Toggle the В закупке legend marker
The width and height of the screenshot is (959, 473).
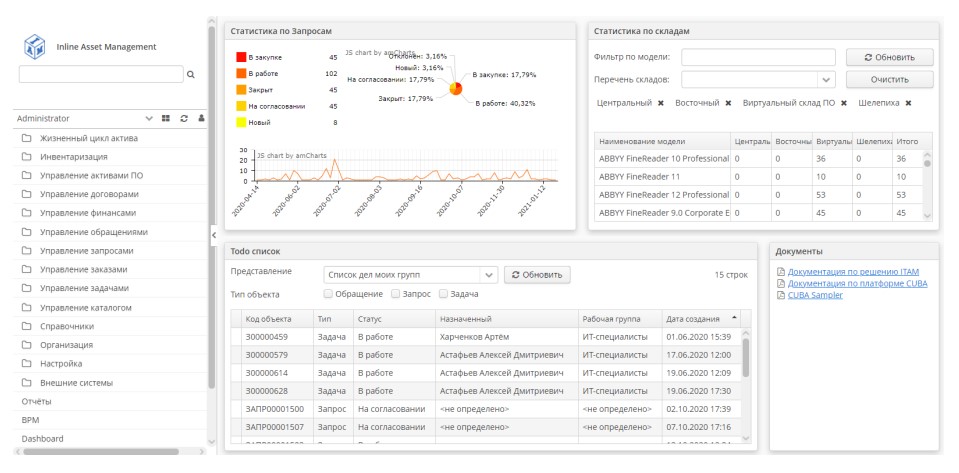[x=241, y=58]
